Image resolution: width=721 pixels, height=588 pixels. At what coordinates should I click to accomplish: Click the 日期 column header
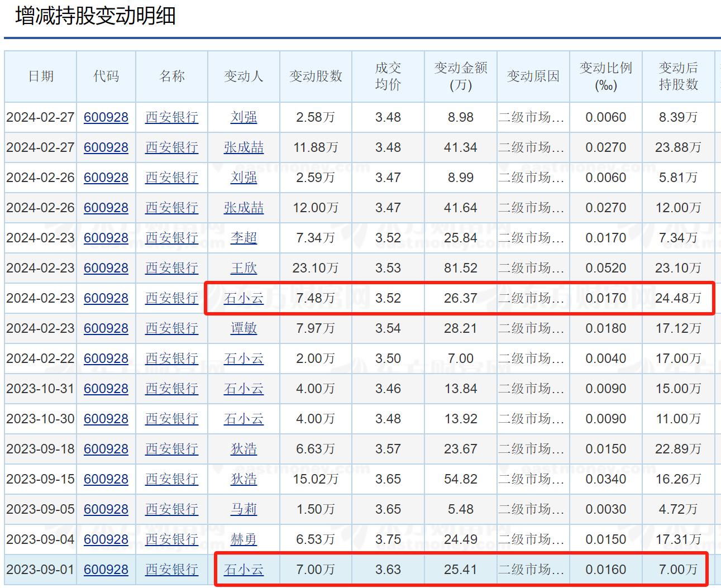[x=41, y=77]
